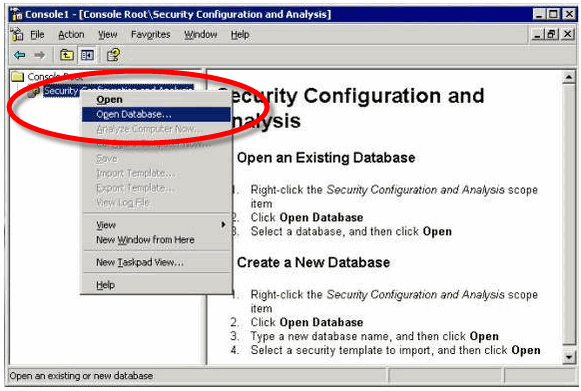
Task: Click the Open an Existing Database heading
Action: 326,158
